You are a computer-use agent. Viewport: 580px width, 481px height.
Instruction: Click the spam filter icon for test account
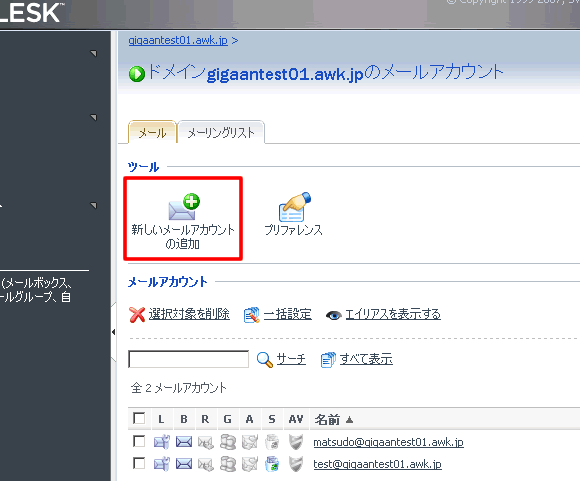272,464
